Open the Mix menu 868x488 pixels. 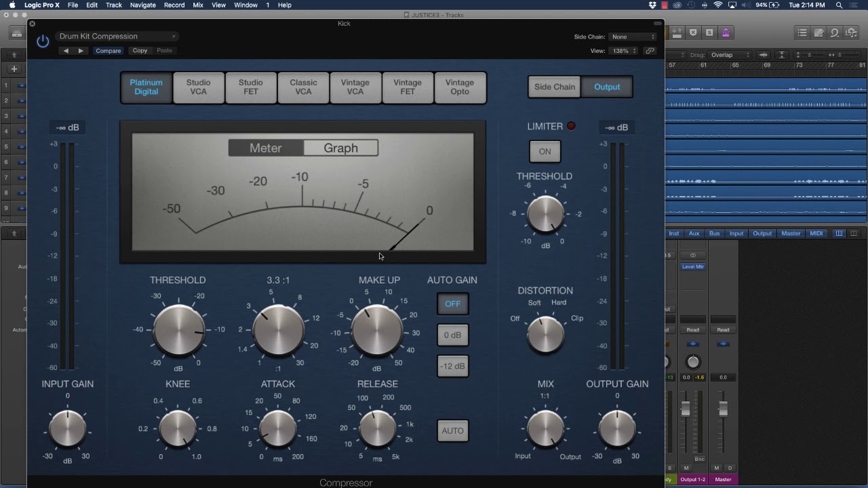tap(198, 5)
